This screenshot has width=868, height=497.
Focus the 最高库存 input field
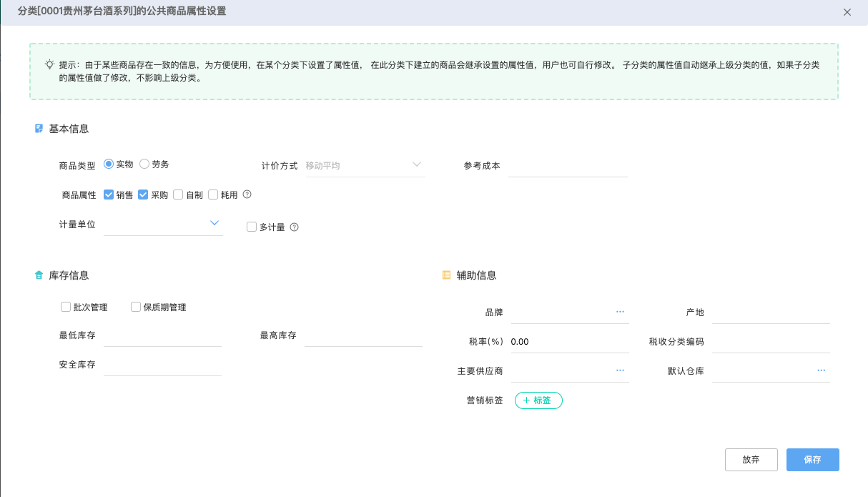click(x=363, y=335)
